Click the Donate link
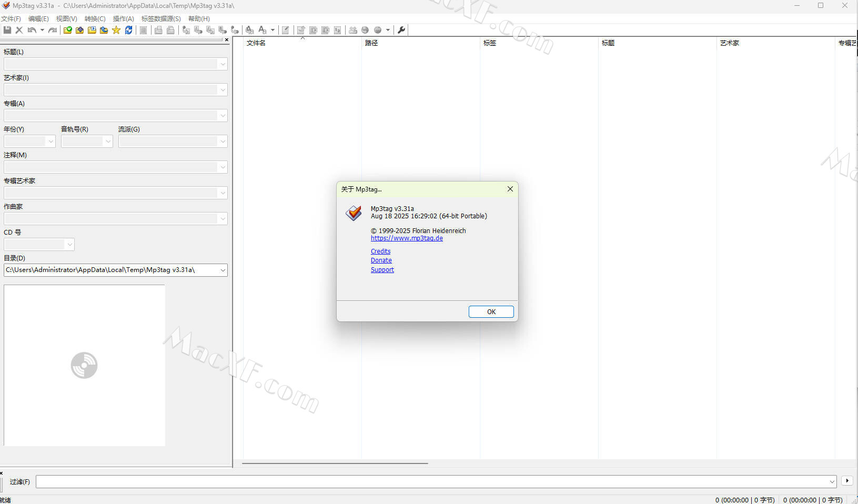This screenshot has width=858, height=504. (381, 260)
